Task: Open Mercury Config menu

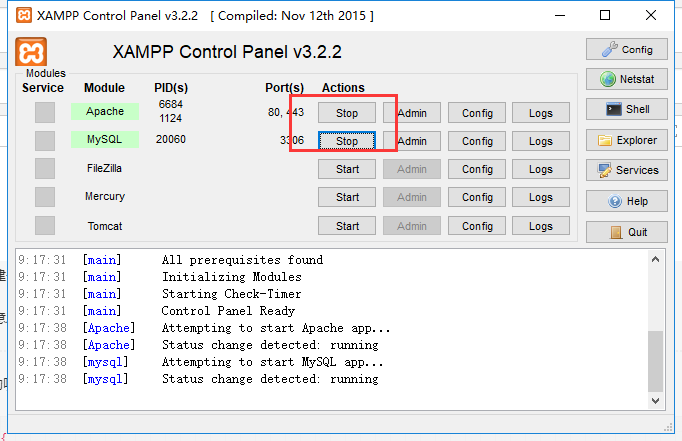Action: pyautogui.click(x=477, y=197)
